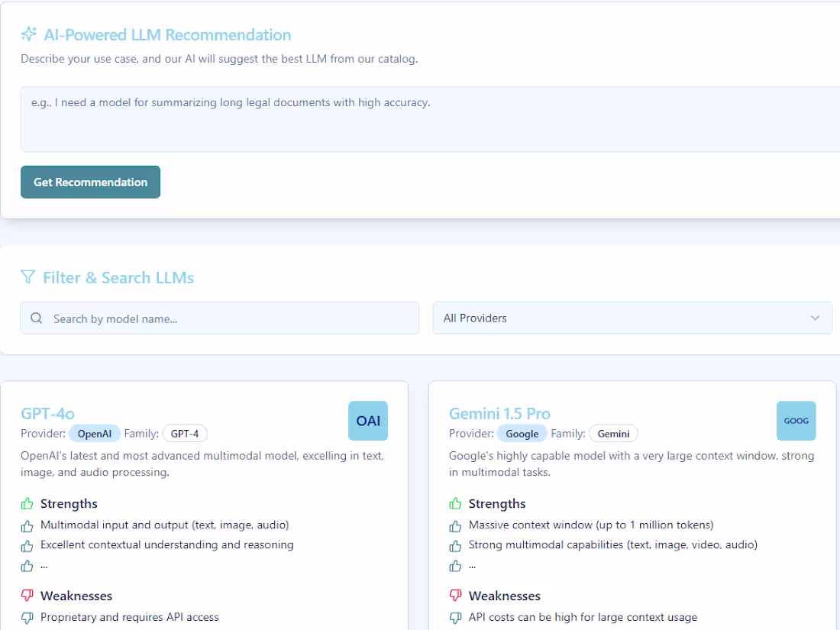Screen dimensions: 840x630
Task: Click the funnel icon beside Filter & Search LLMs
Action: 28,276
